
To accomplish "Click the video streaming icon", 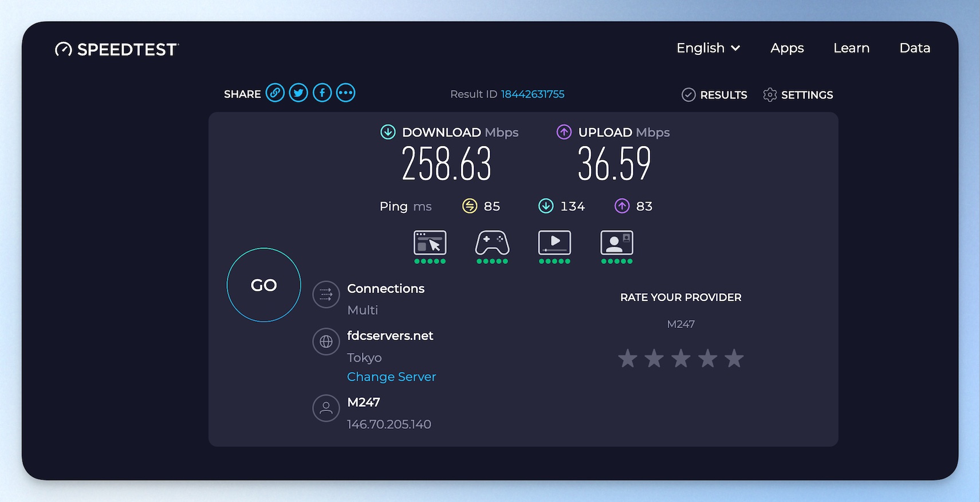I will click(x=554, y=243).
